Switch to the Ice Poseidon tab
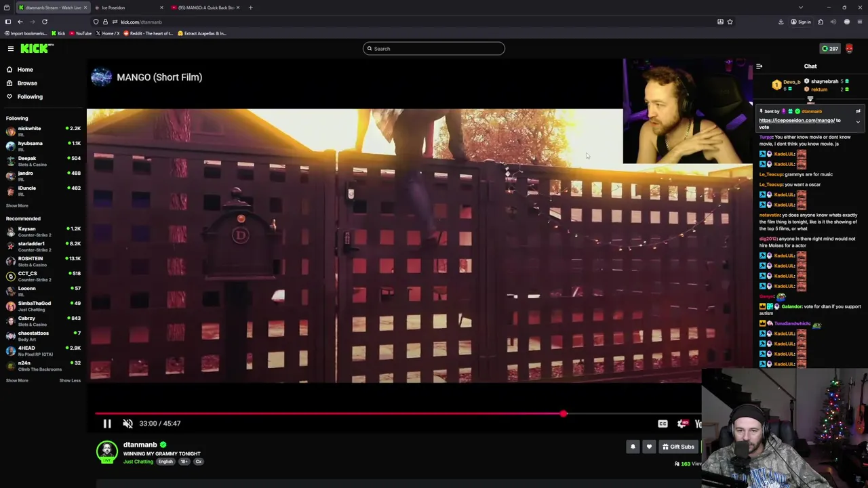This screenshot has height=488, width=868. (x=128, y=7)
